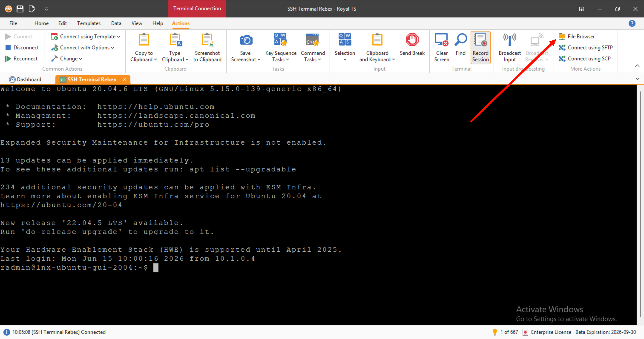The image size is (644, 339).
Task: Open Key Sequence Tasks dropdown
Action: tap(280, 47)
